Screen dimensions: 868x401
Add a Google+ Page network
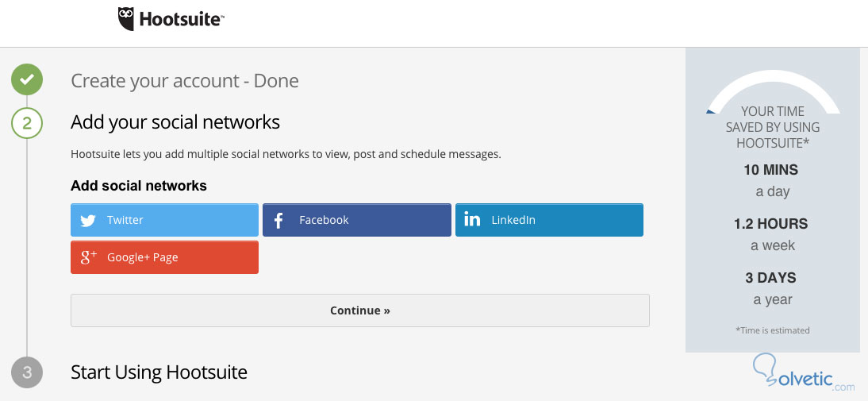tap(164, 257)
